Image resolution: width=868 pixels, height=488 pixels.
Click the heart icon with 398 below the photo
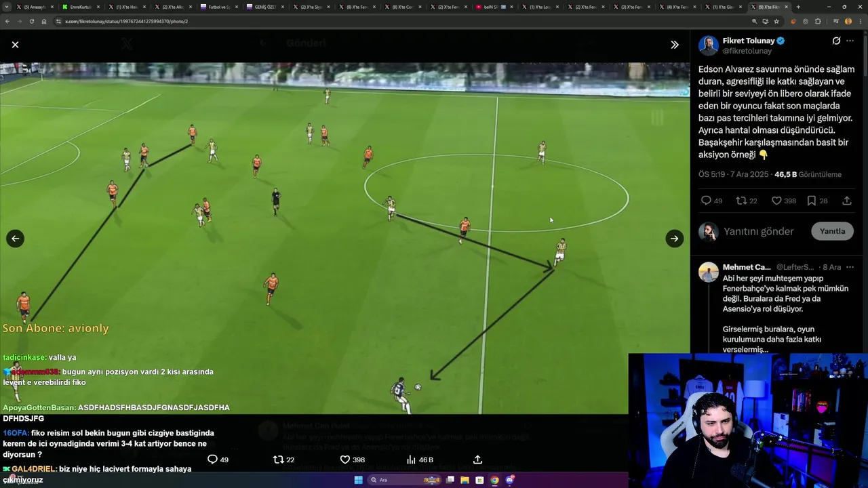tap(352, 460)
